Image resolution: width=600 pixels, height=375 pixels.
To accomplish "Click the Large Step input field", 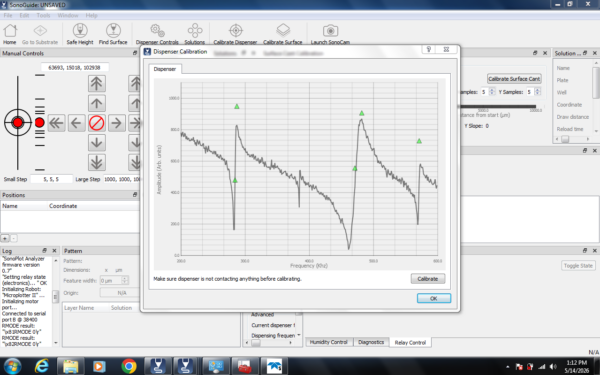I will 122,179.
